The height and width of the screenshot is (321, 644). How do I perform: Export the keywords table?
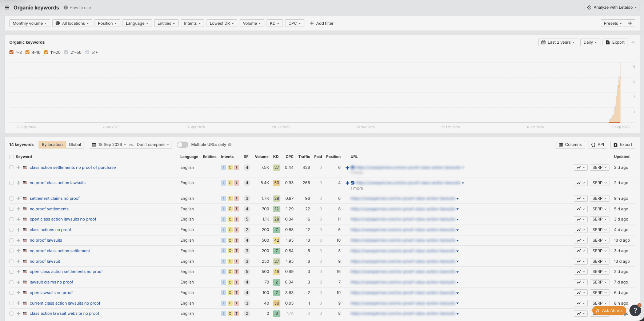pos(623,144)
